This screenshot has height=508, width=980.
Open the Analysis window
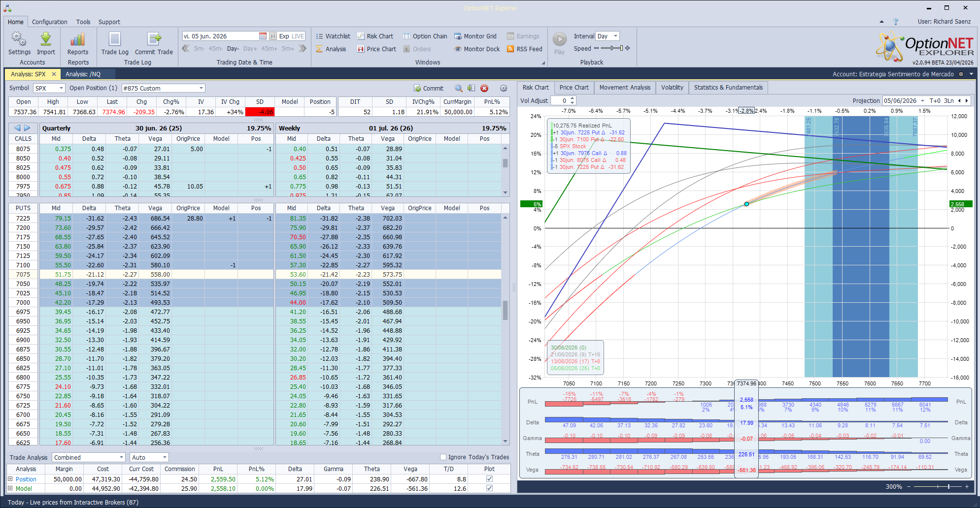(x=331, y=49)
